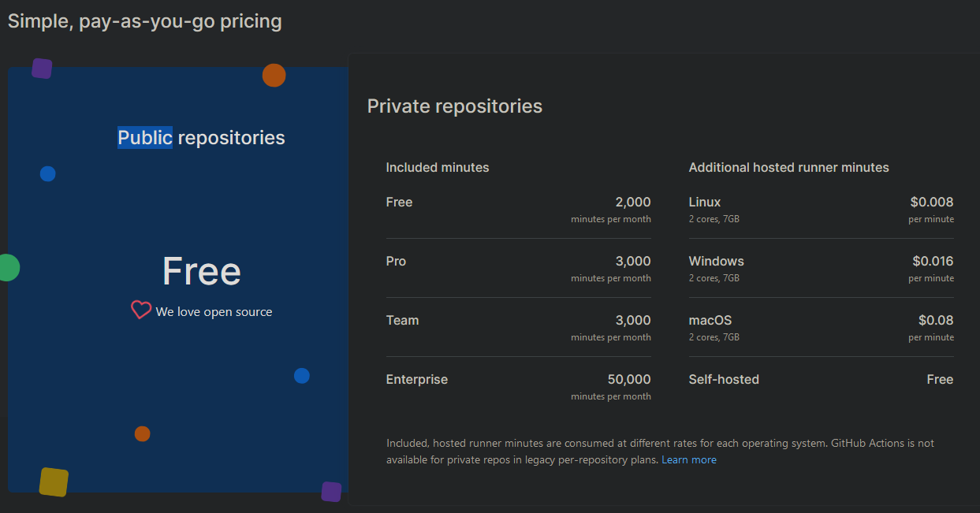Click the "Private repositories" heading

[455, 106]
